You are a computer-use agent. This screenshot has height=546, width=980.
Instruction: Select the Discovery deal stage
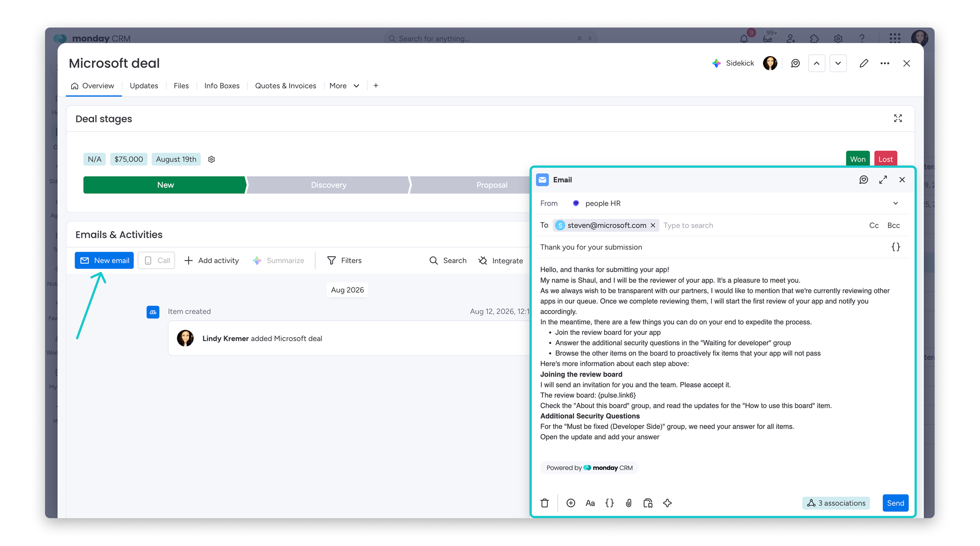[x=328, y=185]
